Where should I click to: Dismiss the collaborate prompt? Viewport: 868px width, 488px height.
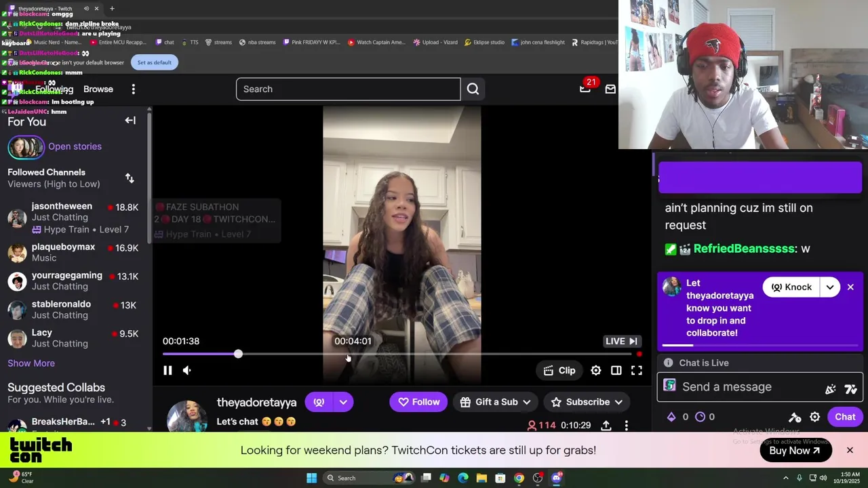850,287
